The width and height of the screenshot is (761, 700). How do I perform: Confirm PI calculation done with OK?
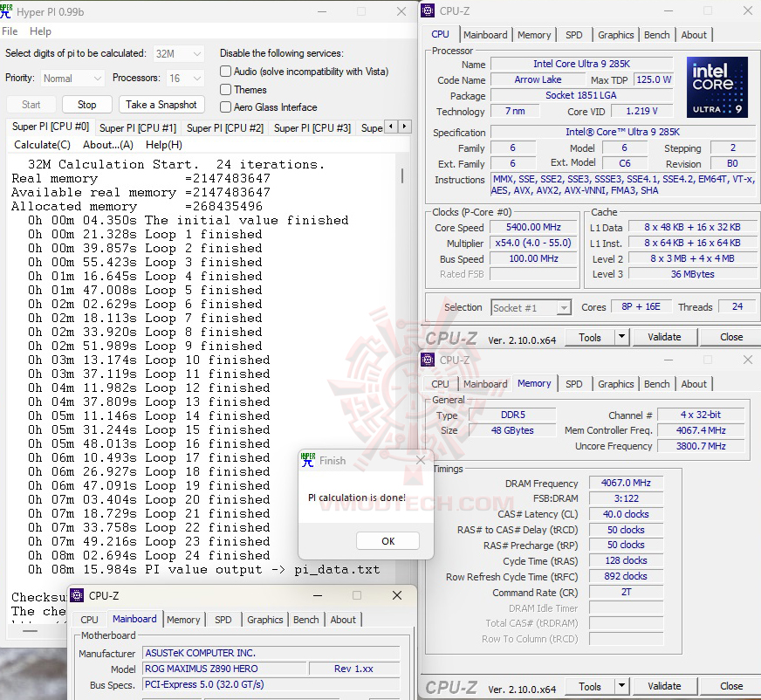387,541
